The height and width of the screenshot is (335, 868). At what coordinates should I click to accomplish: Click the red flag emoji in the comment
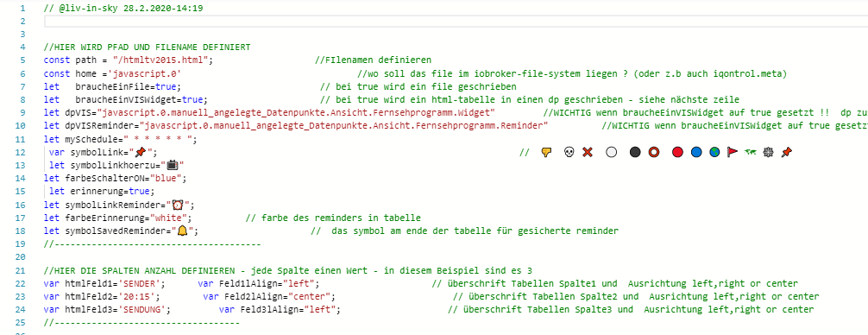(733, 152)
